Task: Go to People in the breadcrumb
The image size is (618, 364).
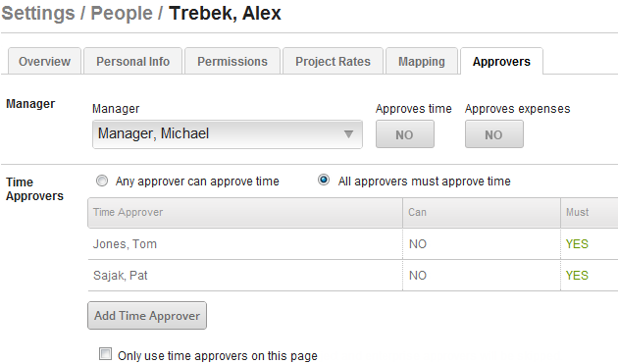Action: [122, 13]
